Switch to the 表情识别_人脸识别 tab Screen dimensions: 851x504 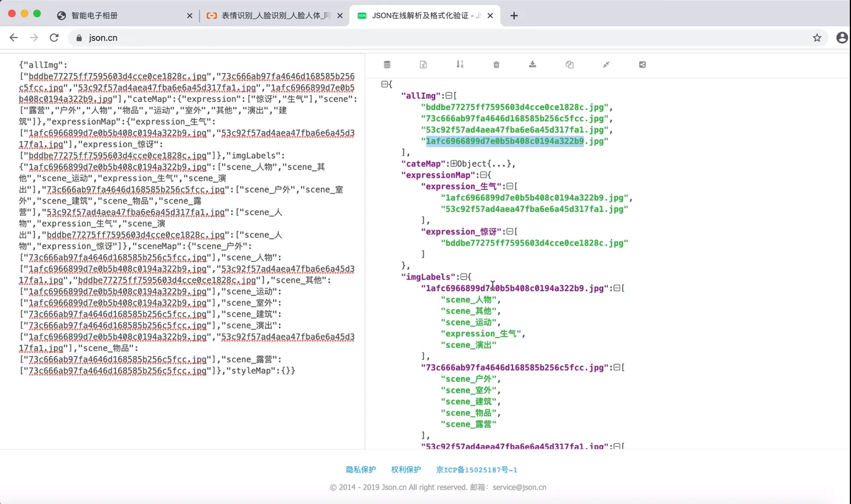(x=275, y=16)
